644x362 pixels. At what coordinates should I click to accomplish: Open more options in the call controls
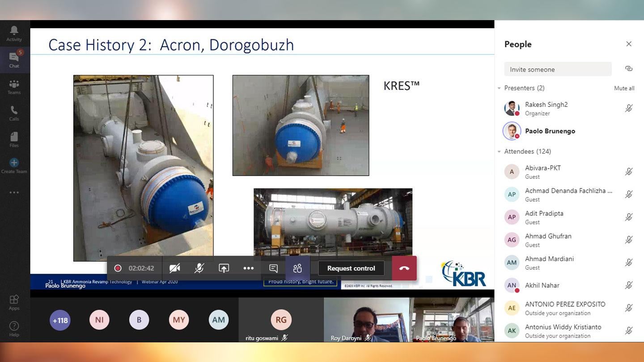249,268
